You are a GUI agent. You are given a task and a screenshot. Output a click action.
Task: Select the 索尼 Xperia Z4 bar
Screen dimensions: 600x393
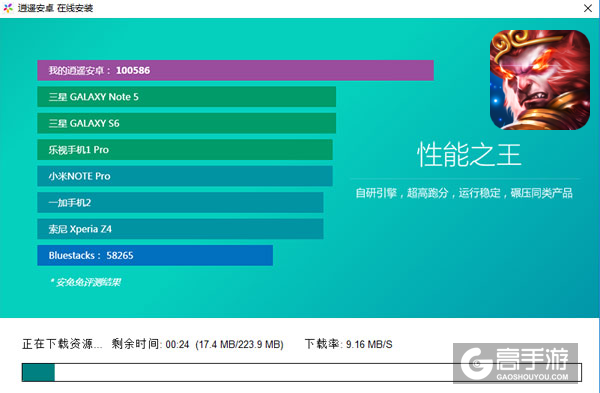(x=180, y=229)
